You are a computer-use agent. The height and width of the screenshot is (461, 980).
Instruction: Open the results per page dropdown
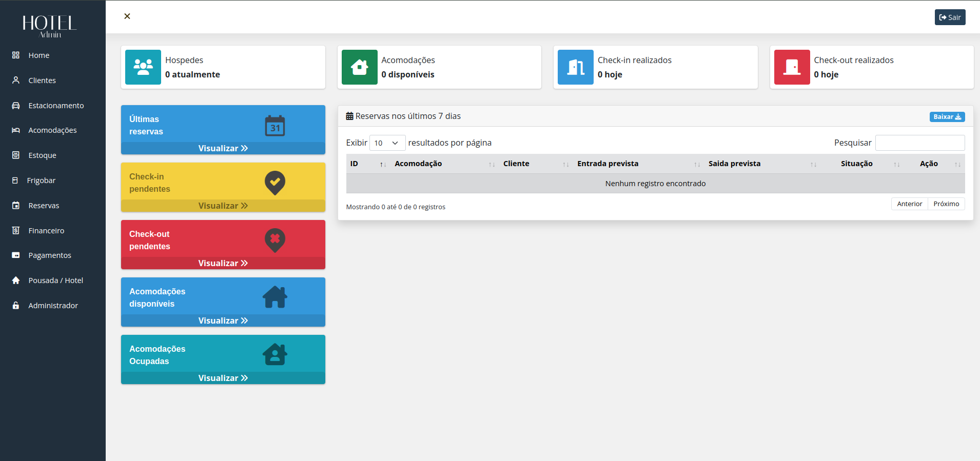pos(387,143)
